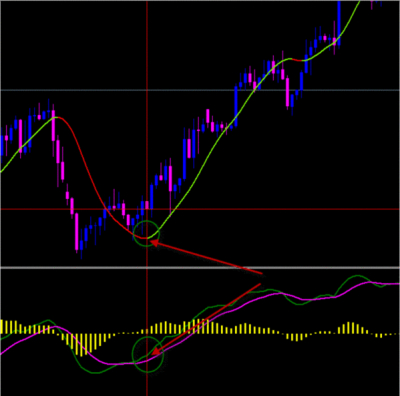
Task: Select the red arrowhead pointing at the lower circle
Action: coord(156,351)
